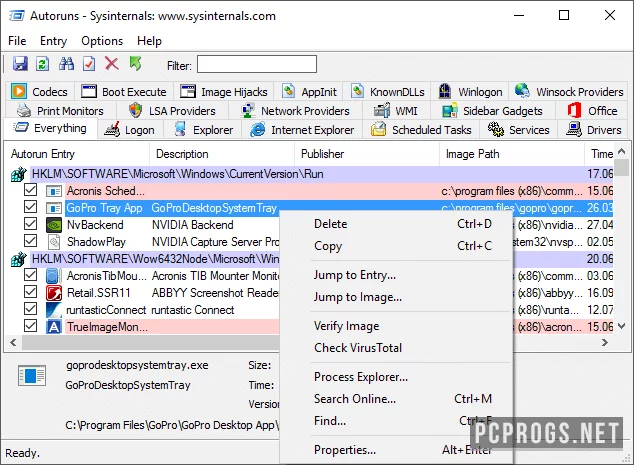Viewport: 634px width, 465px height.
Task: Click inside the Filter text field
Action: (257, 65)
